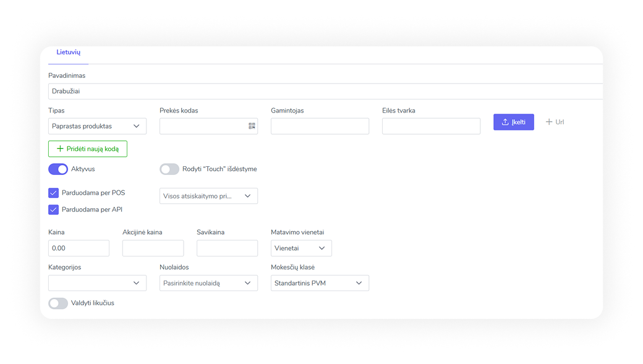Click the Prekės kodas input field
Viewport: 643px width, 364px height.
pos(202,126)
